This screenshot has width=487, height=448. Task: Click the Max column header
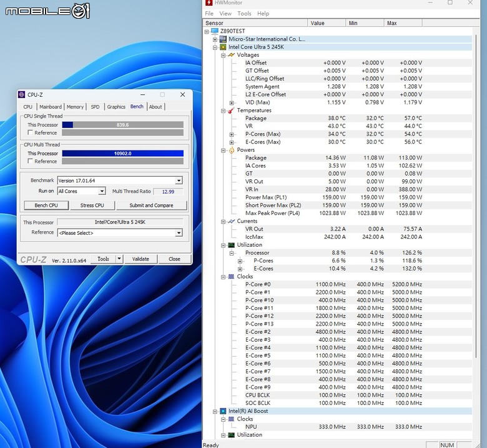[403, 23]
